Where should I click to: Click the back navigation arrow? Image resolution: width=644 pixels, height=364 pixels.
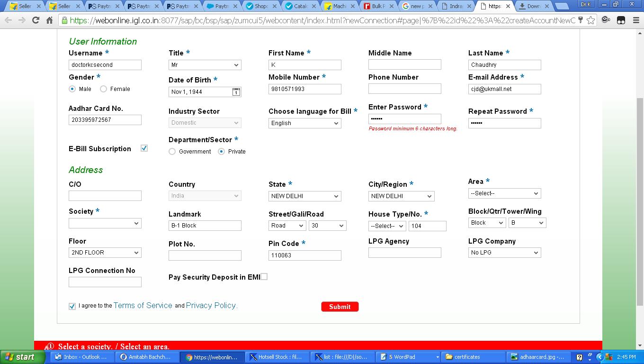[8, 20]
